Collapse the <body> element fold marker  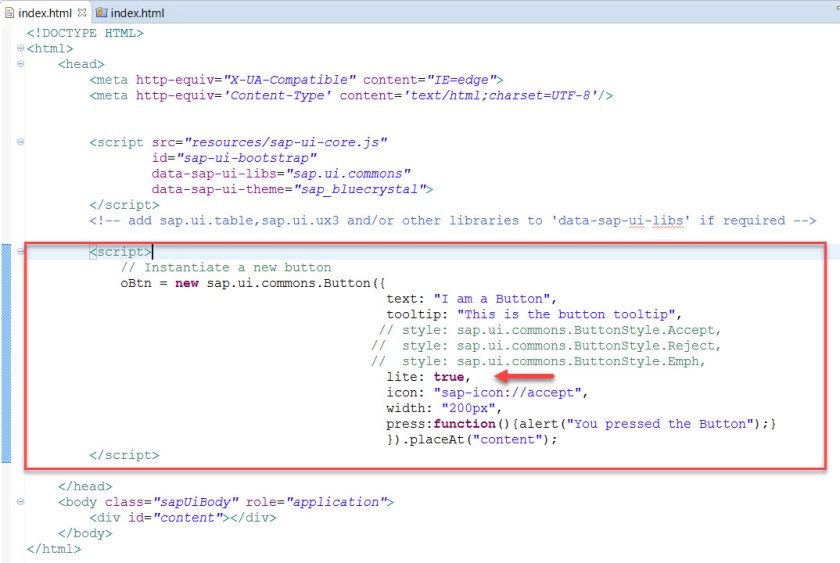20,501
